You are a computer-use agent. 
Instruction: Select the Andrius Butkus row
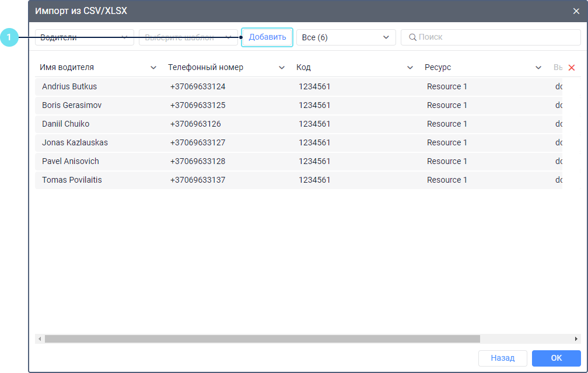pyautogui.click(x=69, y=86)
